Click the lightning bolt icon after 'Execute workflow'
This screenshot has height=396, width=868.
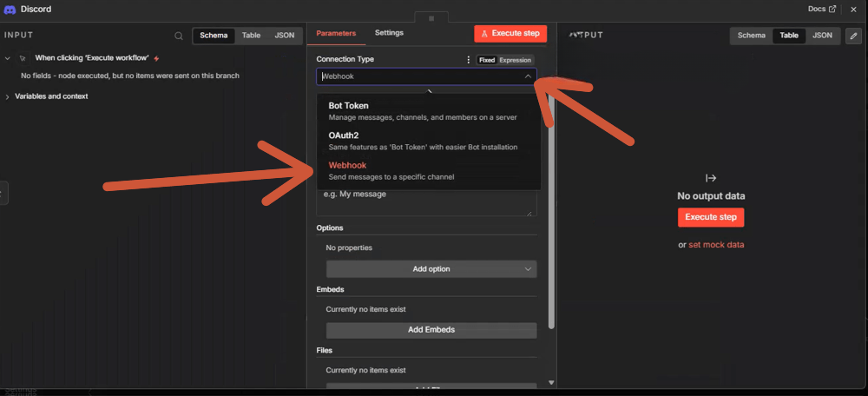156,58
